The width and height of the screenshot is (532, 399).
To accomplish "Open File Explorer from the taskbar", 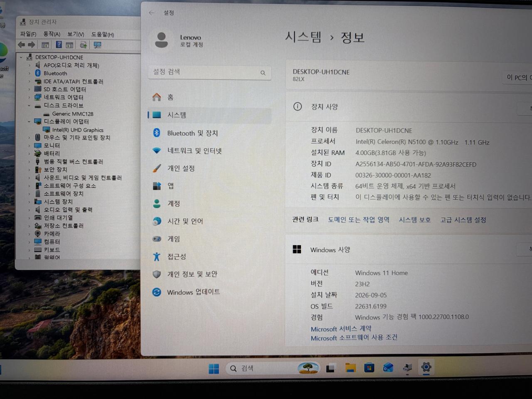I will pos(350,368).
